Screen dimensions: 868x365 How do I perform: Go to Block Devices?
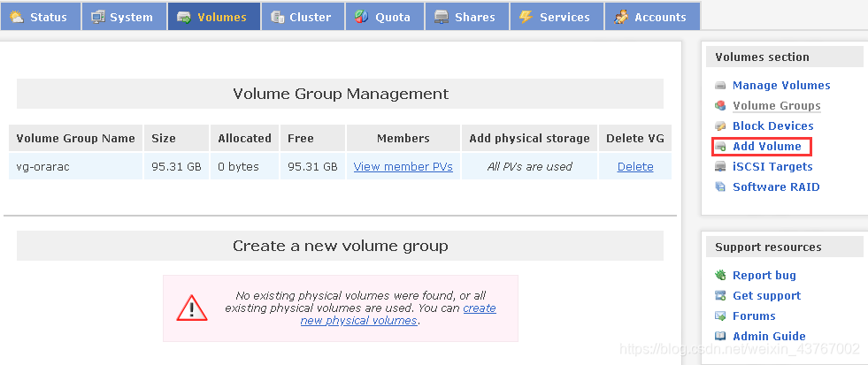(x=772, y=126)
